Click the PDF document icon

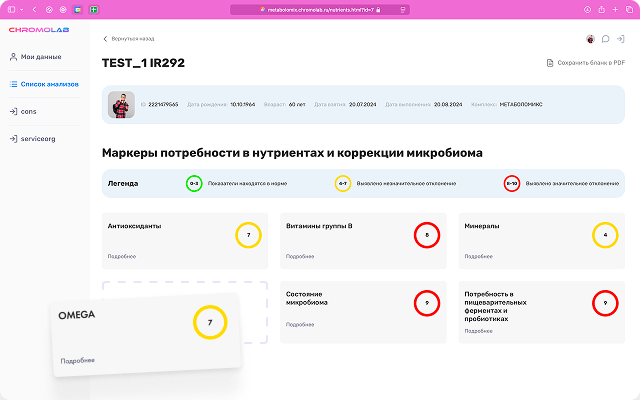(549, 63)
